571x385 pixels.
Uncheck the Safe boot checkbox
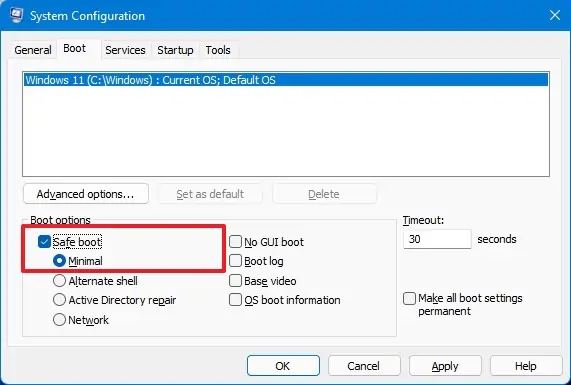tap(44, 241)
